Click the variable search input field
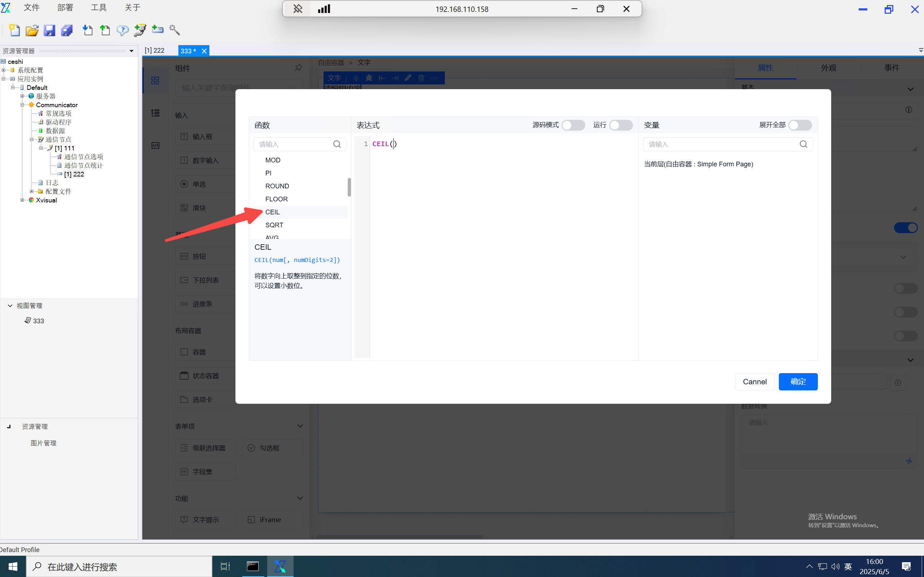The width and height of the screenshot is (924, 577). (x=728, y=144)
